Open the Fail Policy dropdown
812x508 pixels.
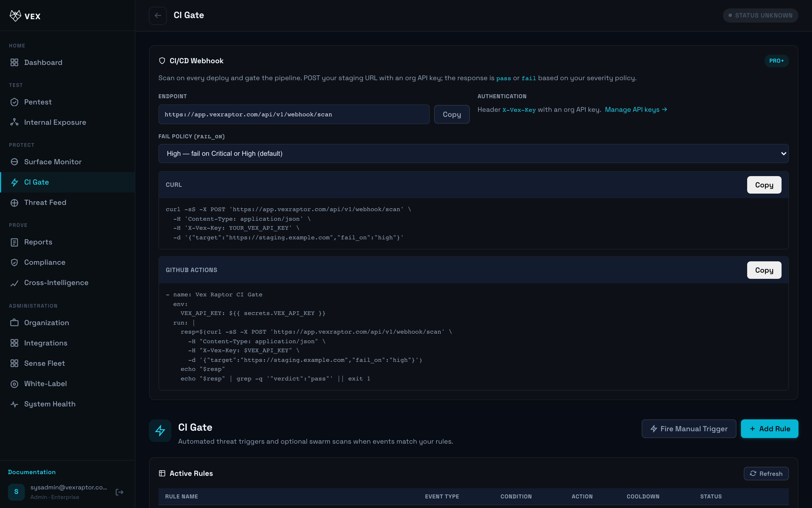click(x=473, y=154)
